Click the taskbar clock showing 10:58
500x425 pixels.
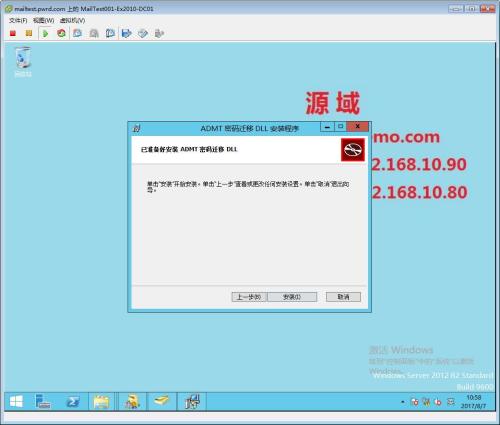pyautogui.click(x=473, y=402)
